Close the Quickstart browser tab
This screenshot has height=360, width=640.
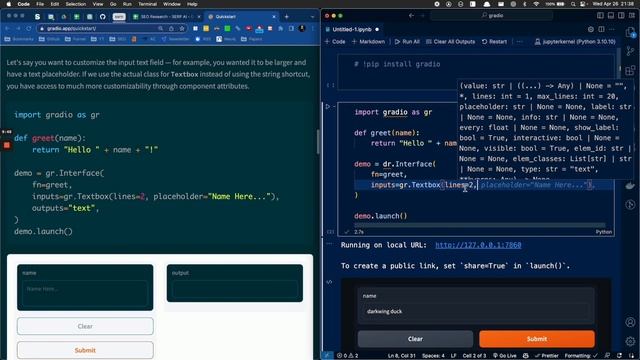pos(274,17)
